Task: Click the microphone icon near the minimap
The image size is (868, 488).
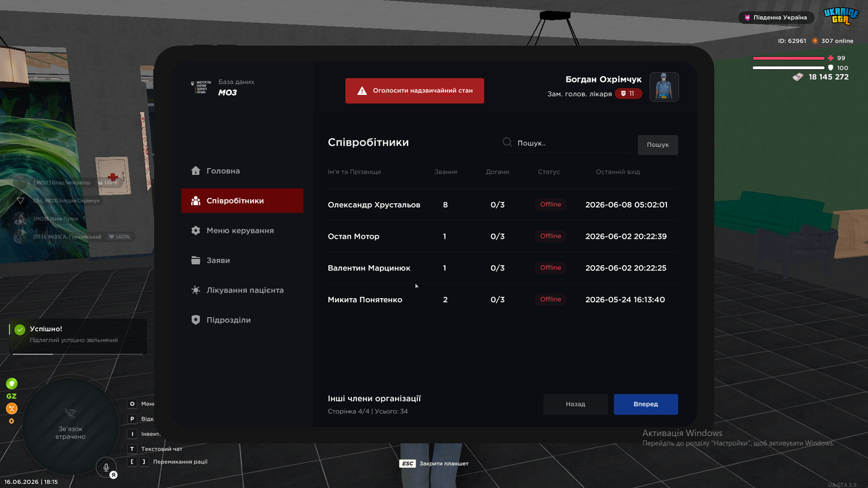Action: pos(105,466)
